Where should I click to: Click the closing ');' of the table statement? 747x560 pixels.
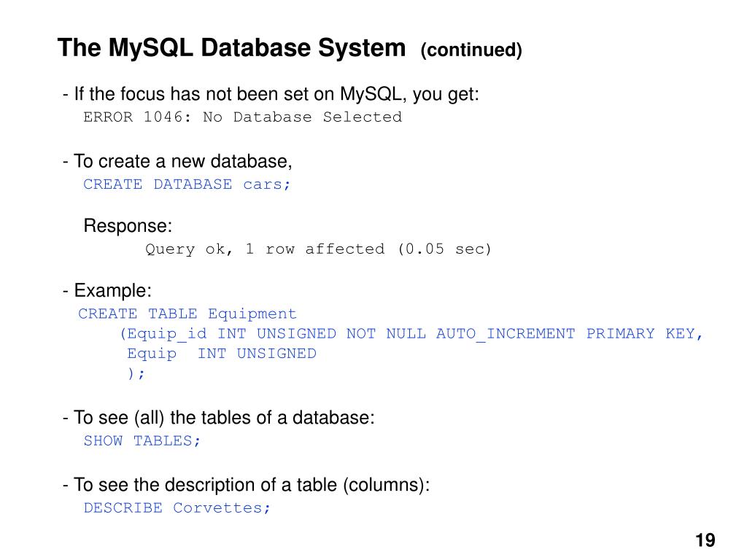point(136,373)
